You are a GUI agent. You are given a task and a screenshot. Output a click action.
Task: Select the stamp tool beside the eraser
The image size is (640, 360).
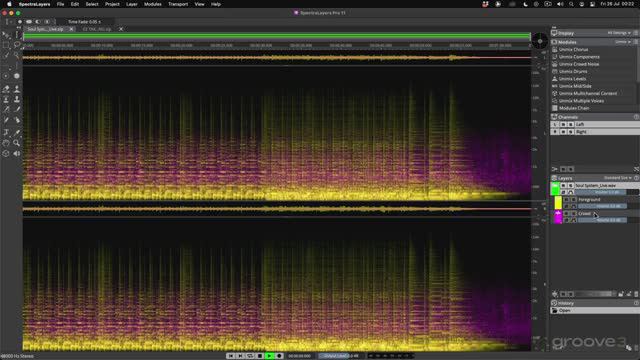[x=17, y=89]
